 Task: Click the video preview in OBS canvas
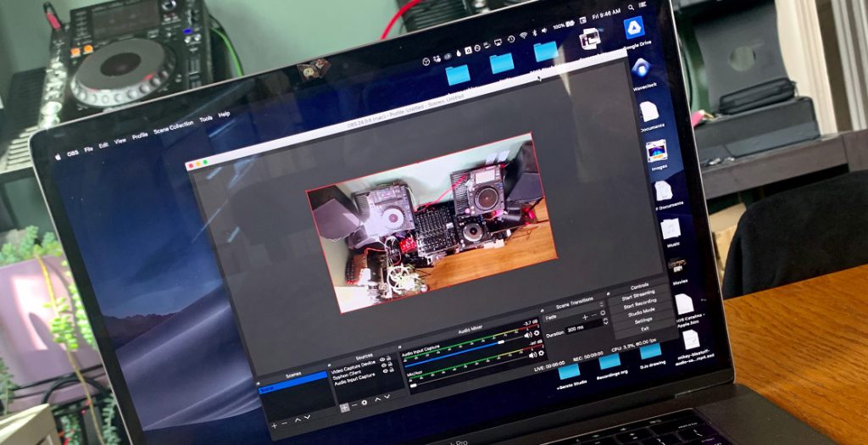point(431,221)
